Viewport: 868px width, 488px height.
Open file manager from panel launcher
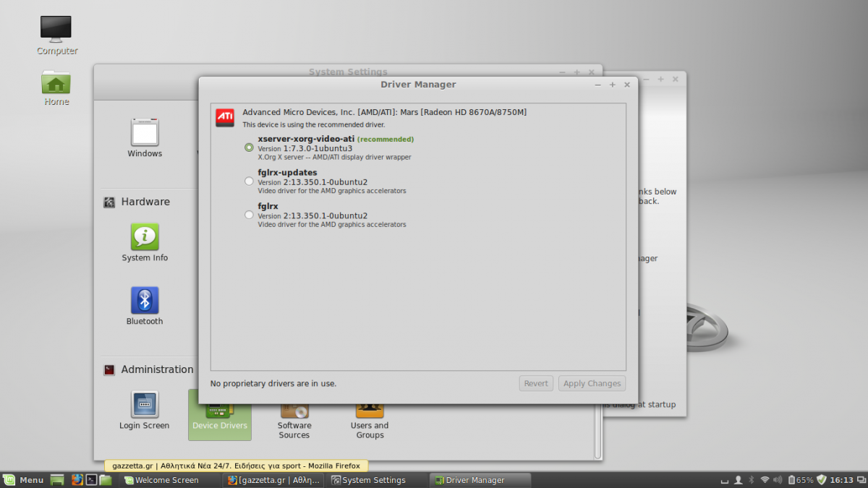pos(106,479)
